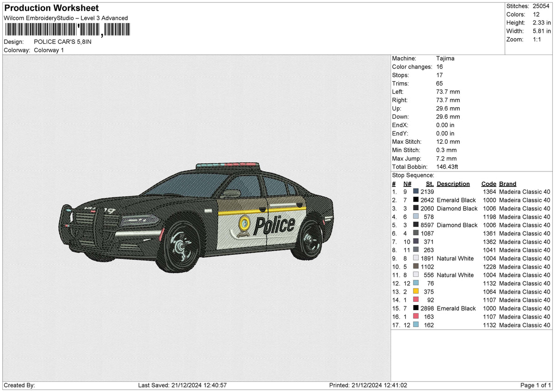
Task: Select the "Colorway 1" value
Action: (x=49, y=50)
